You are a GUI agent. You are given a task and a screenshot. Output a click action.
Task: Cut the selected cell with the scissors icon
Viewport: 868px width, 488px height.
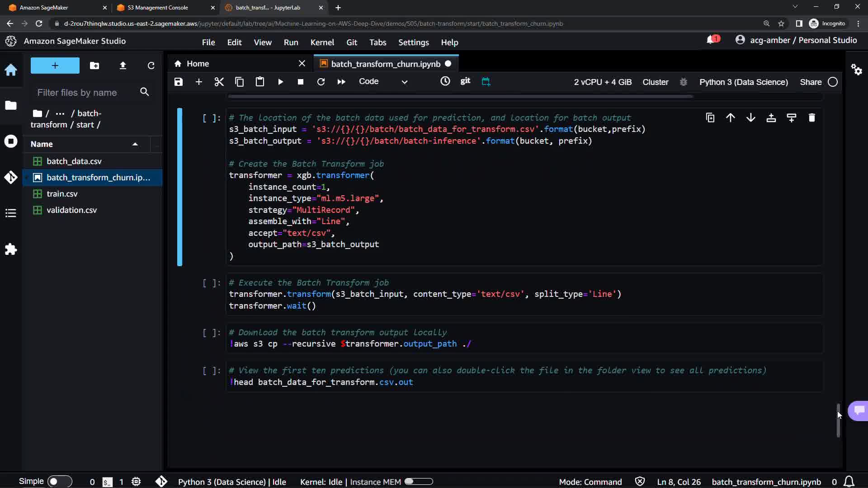tap(219, 82)
